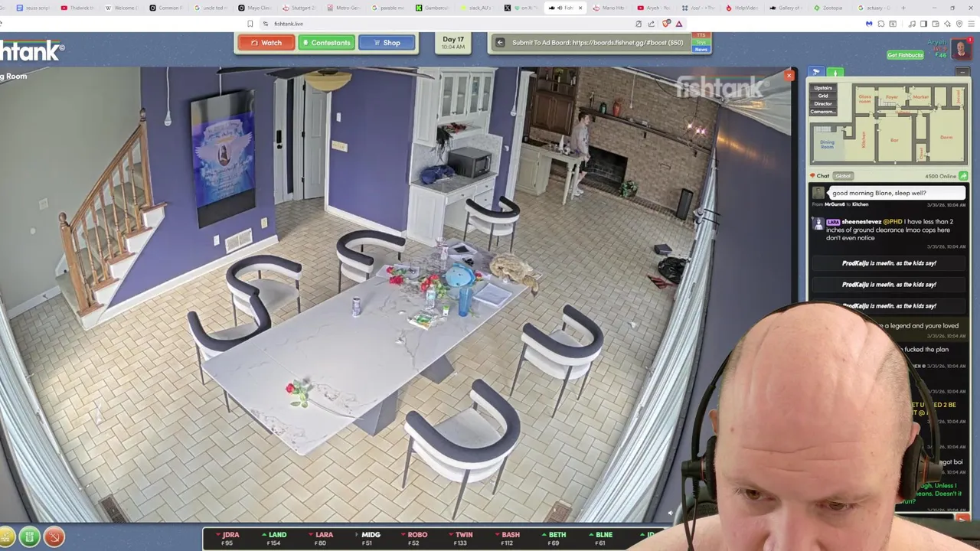This screenshot has height=551, width=980.
Task: Select the Closet on the floor map
Action: coord(923,152)
